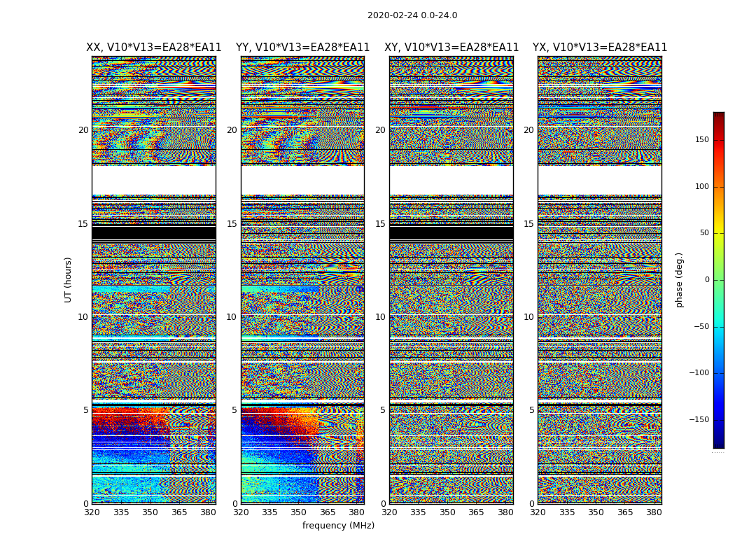Click the 20 hour tick of YY plot
The width and height of the screenshot is (735, 560).
232,130
